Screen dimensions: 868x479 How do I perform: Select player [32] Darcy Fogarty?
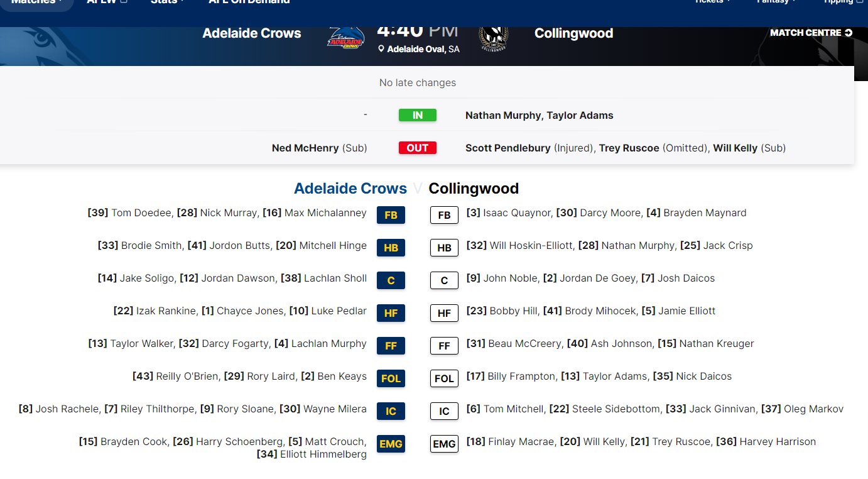pyautogui.click(x=224, y=344)
